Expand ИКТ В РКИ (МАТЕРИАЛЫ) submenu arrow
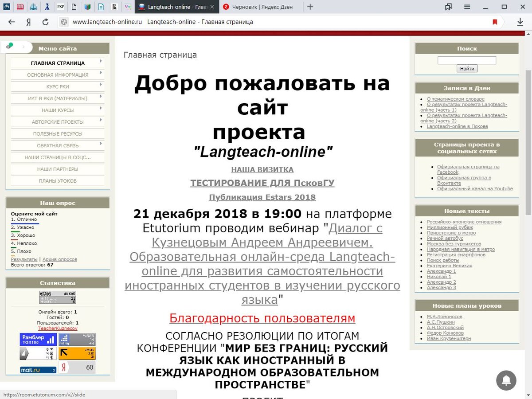This screenshot has width=532, height=399. (x=101, y=96)
